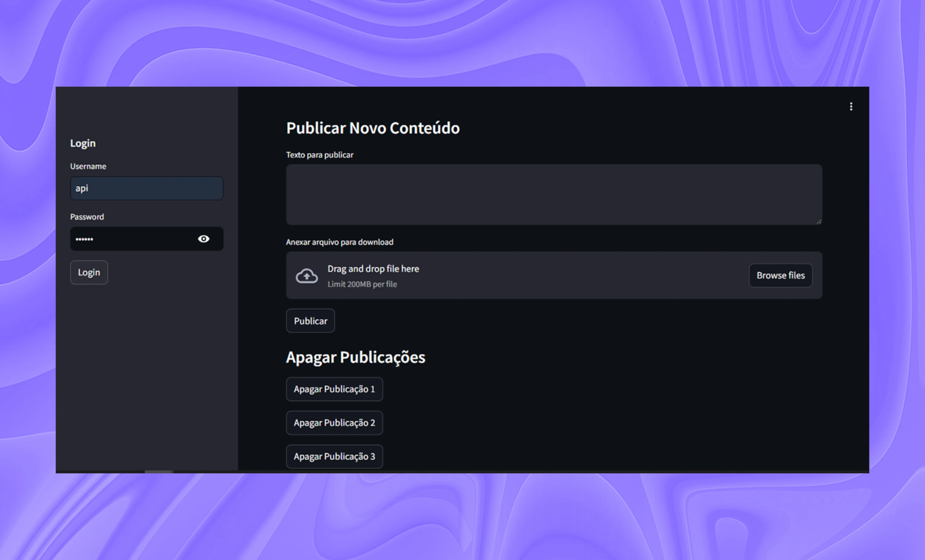Click the Drag and drop file area
This screenshot has height=560, width=925.
tap(526, 275)
